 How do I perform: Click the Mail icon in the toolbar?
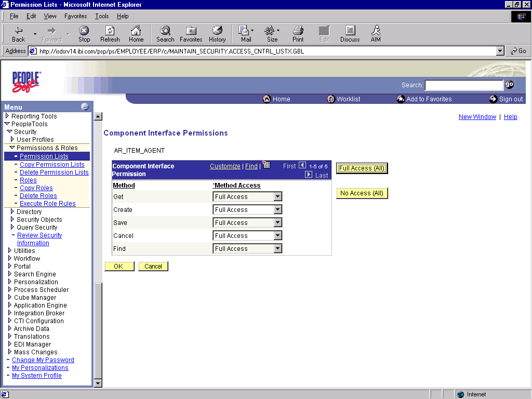244,33
